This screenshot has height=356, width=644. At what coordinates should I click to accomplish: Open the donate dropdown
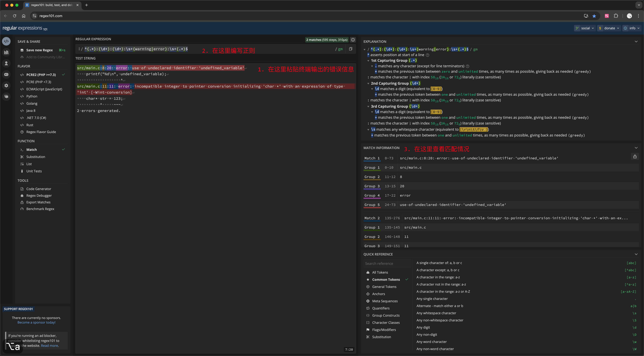point(609,28)
